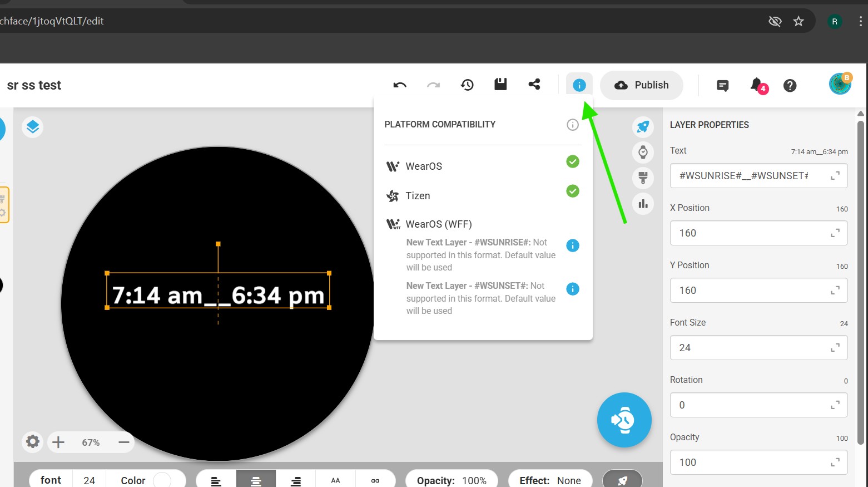Image resolution: width=868 pixels, height=487 pixels.
Task: Expand the Text field editor
Action: pyautogui.click(x=835, y=176)
